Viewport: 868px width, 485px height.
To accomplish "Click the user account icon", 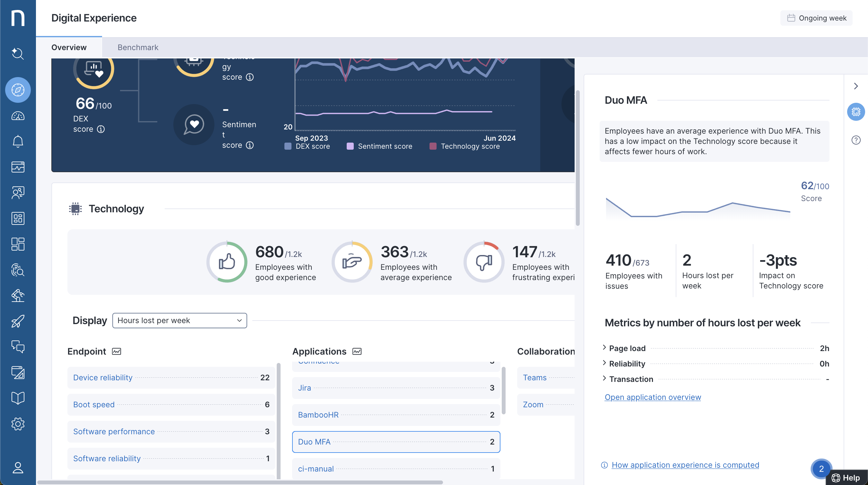I will click(18, 467).
